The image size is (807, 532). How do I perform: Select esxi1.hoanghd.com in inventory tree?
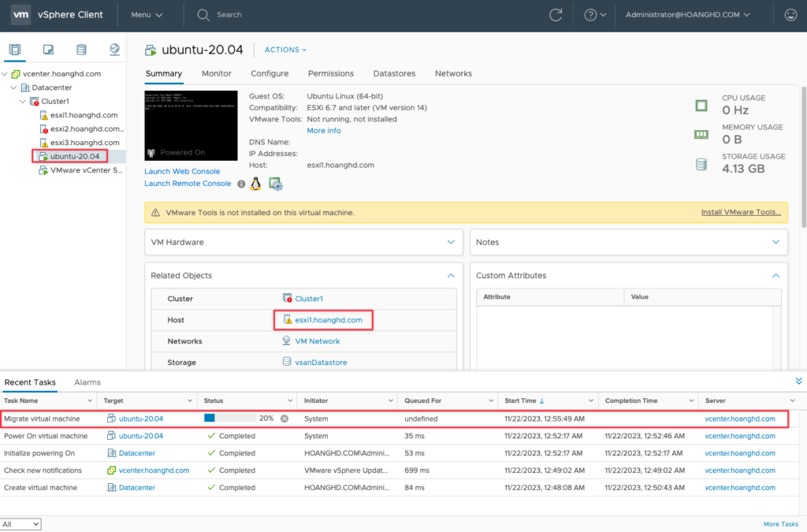[84, 115]
